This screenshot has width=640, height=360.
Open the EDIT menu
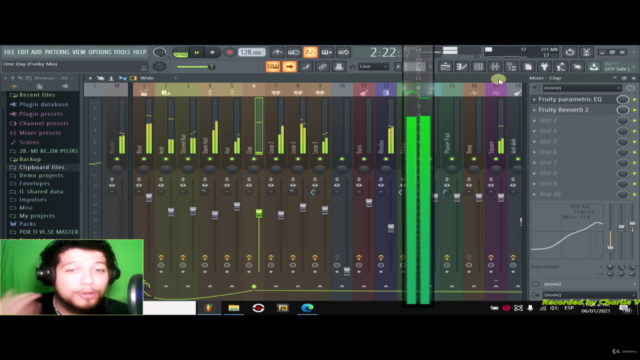[23, 52]
